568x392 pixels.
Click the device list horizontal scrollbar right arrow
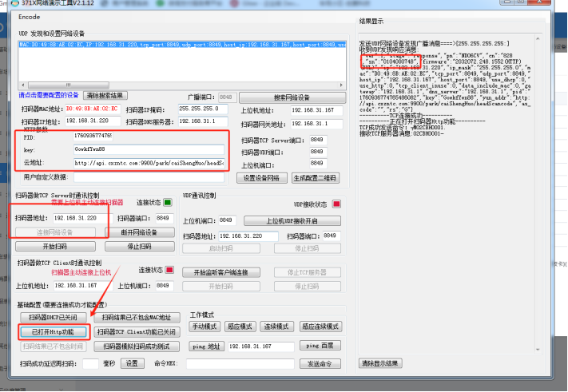pos(341,85)
